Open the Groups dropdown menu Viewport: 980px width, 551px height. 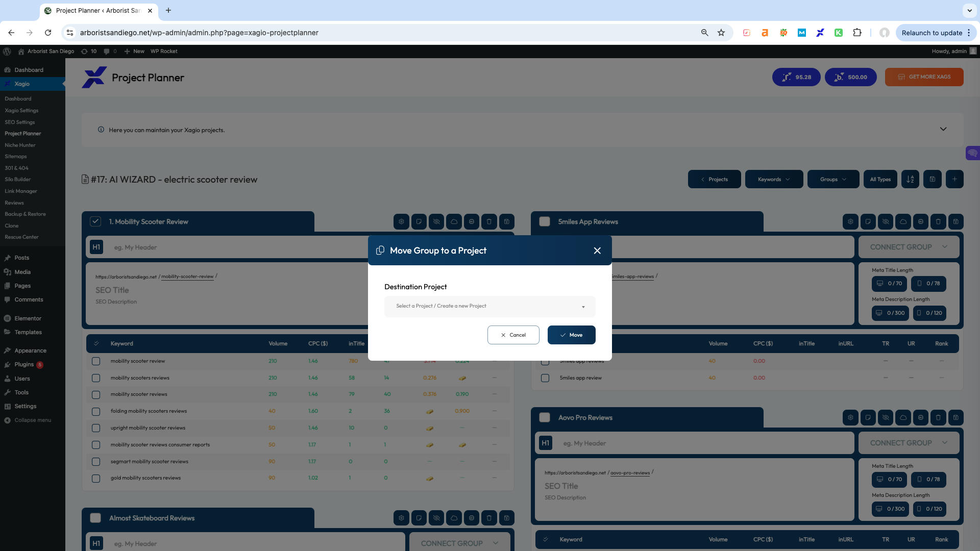click(x=833, y=179)
